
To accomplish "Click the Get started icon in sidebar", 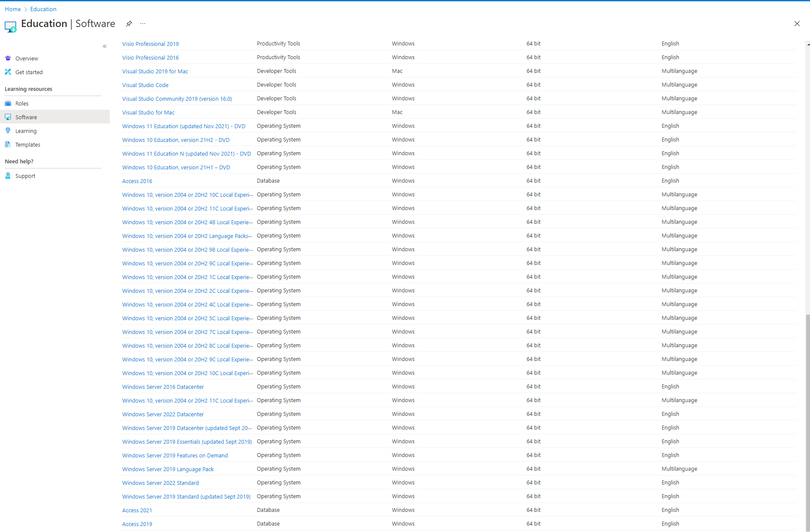I will tap(8, 72).
